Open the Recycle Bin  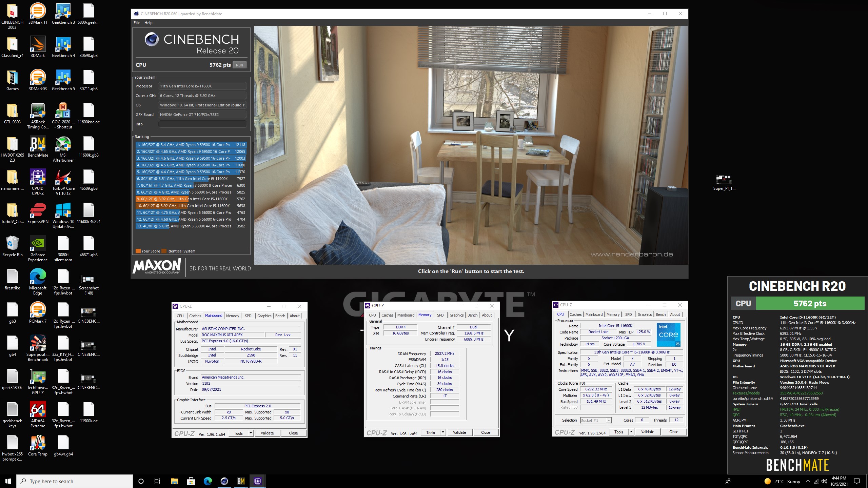[x=12, y=246]
